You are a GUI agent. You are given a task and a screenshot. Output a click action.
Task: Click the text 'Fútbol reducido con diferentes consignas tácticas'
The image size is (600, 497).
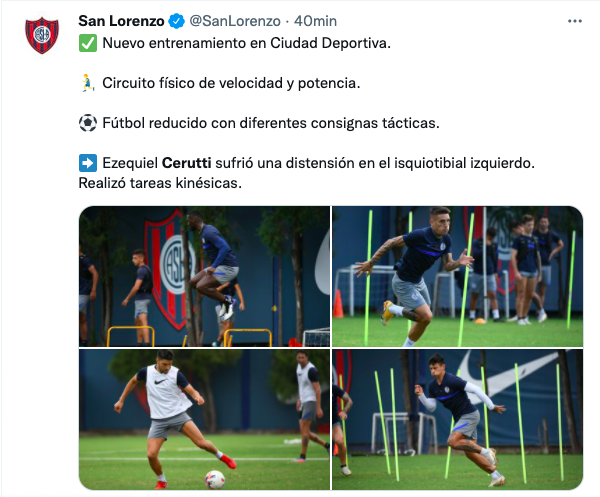point(269,123)
